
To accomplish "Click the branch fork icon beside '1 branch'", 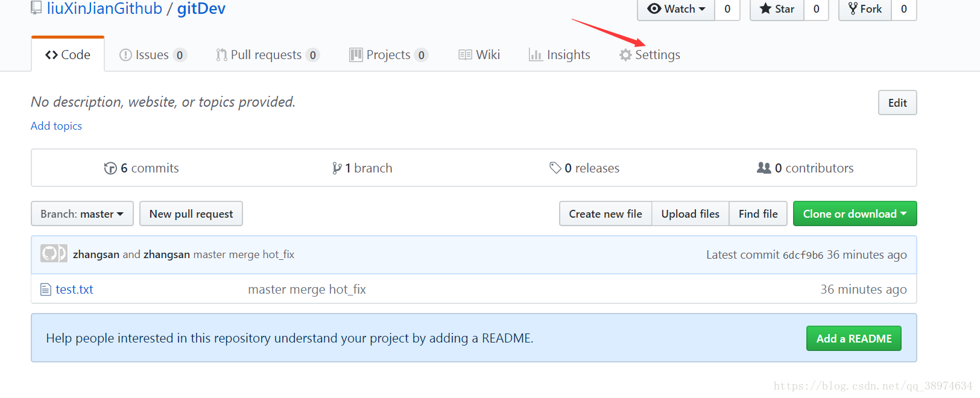I will [x=337, y=168].
